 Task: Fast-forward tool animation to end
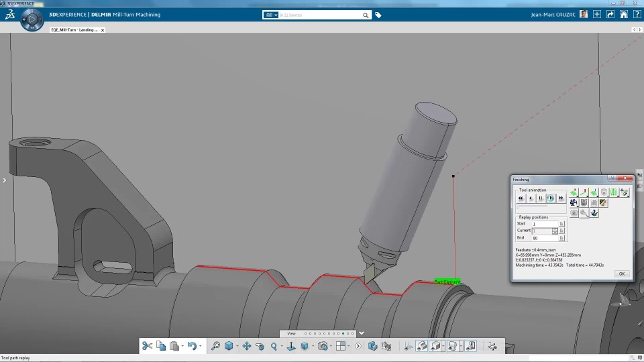pos(561,198)
